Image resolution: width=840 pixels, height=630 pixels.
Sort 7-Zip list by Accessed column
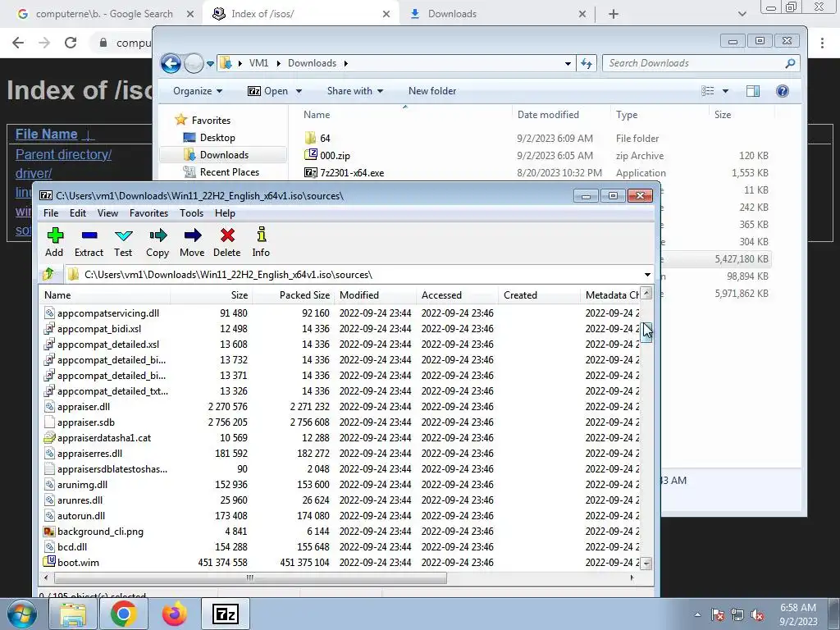[x=457, y=295]
